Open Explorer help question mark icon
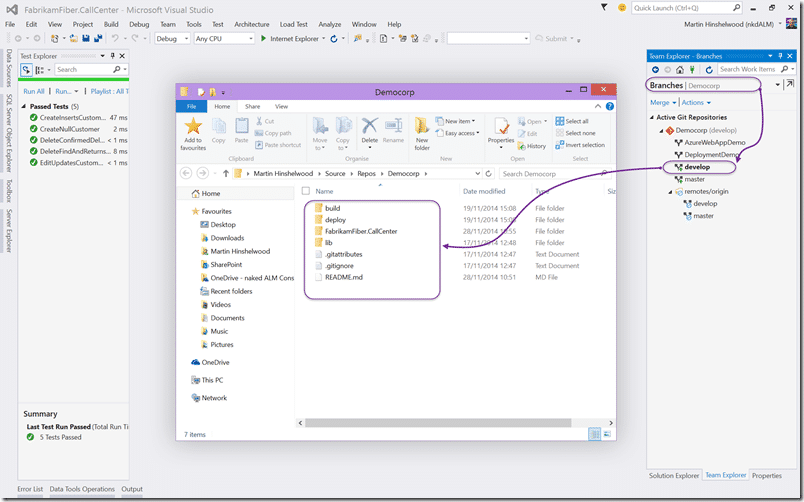Image resolution: width=804 pixels, height=502 pixels. coord(610,106)
